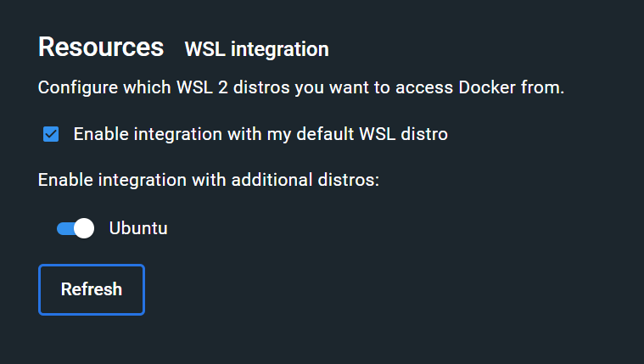Screen dimensions: 644x364
Task: Click 'Enable integration with additional distros' text
Action: (208, 181)
